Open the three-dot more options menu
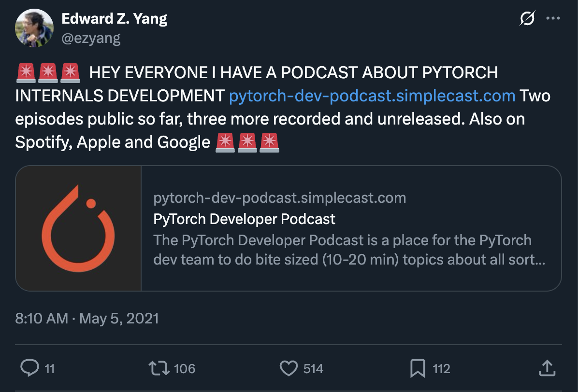This screenshot has width=578, height=392. tap(553, 18)
